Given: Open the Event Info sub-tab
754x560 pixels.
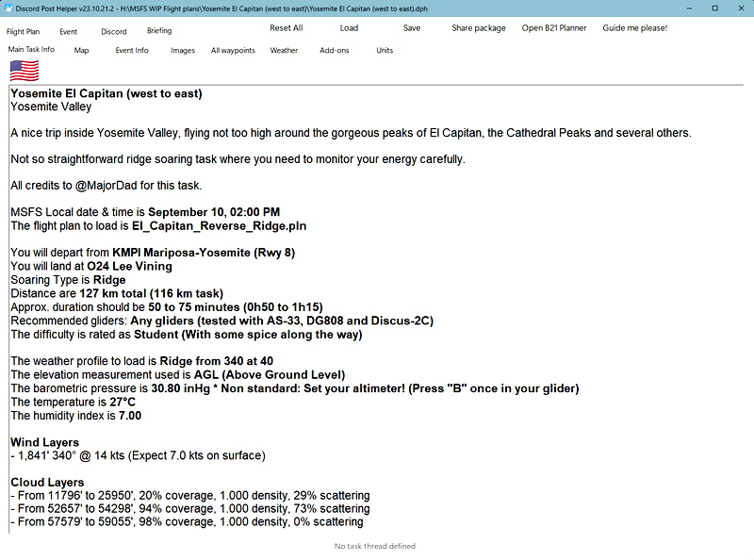Looking at the screenshot, I should 132,51.
